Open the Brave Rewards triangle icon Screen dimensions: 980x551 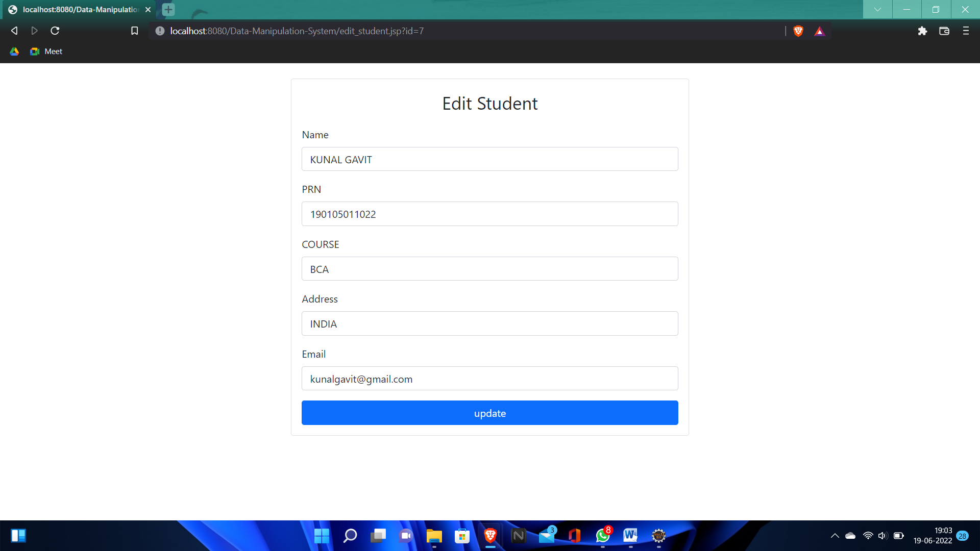pos(819,31)
